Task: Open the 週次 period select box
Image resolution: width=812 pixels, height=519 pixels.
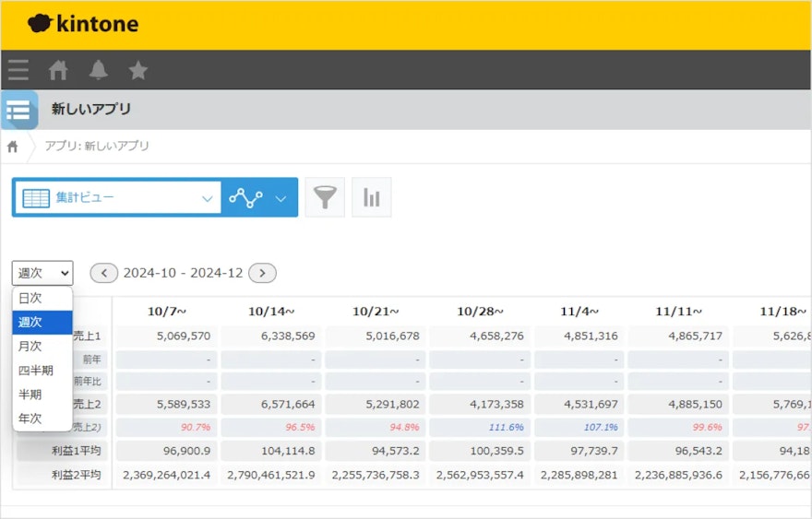Action: (x=42, y=273)
